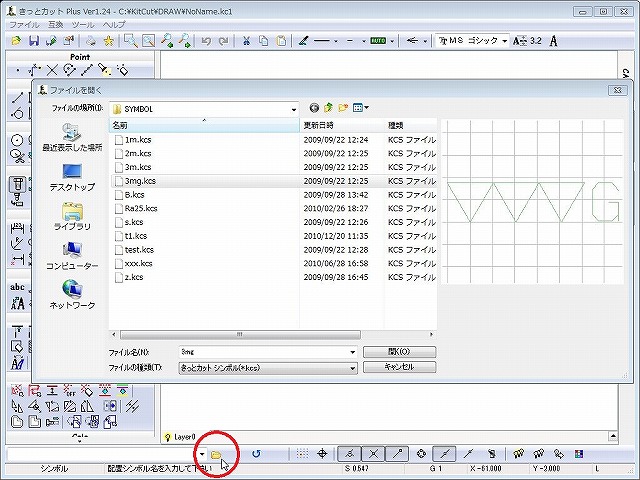
Task: Open the file name combo box dropdown arrow
Action: click(353, 352)
